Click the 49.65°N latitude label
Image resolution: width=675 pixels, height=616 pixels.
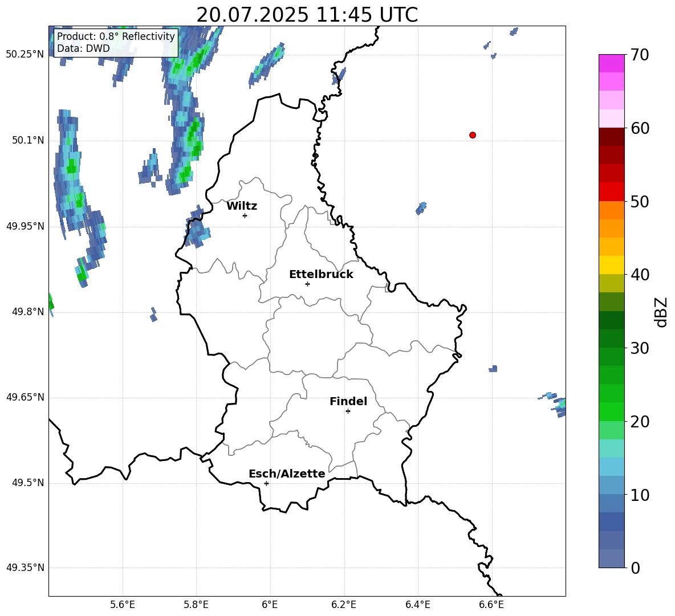click(25, 397)
